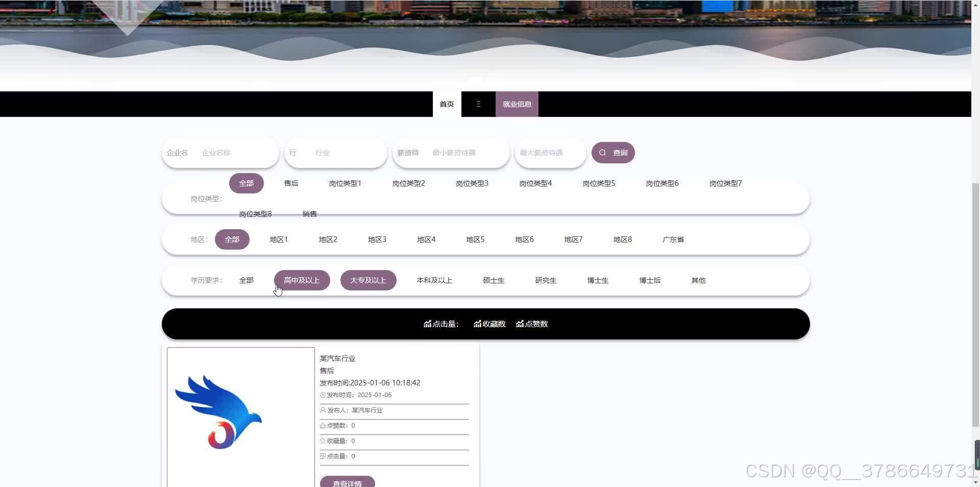The width and height of the screenshot is (980, 487).
Task: Choose 硕士生 education requirement
Action: pyautogui.click(x=494, y=280)
